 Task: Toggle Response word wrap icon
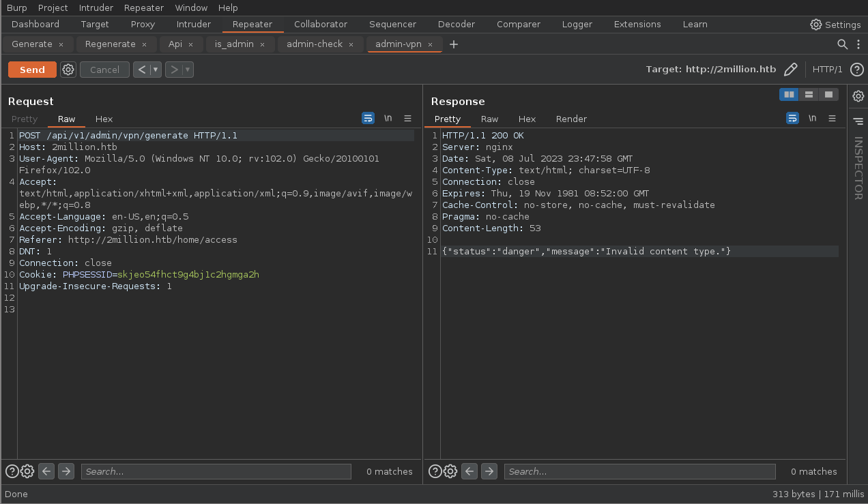pos(792,118)
